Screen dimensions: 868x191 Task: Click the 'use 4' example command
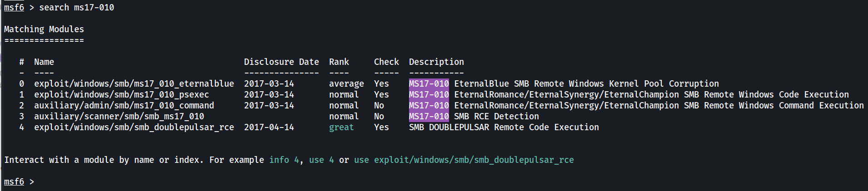point(321,160)
